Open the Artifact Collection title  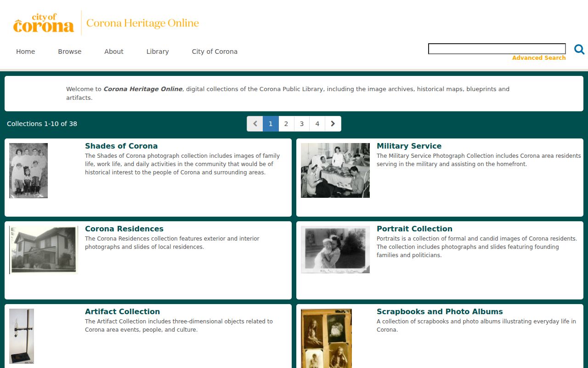(122, 311)
